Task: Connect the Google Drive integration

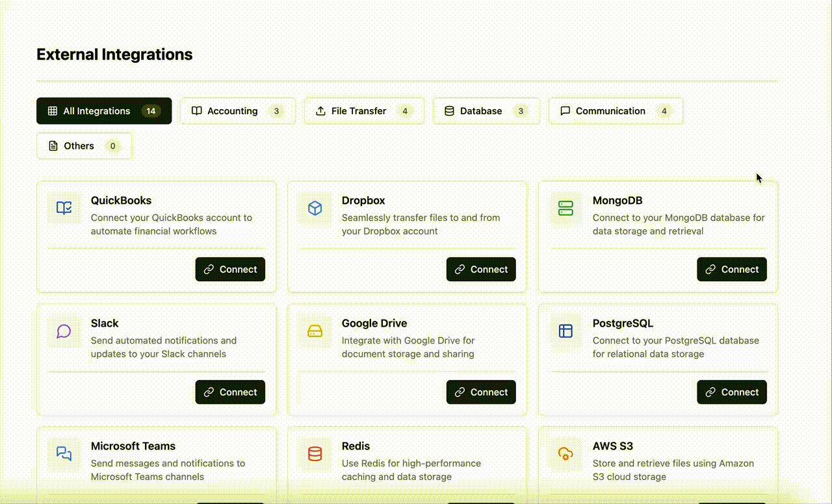Action: coord(481,392)
